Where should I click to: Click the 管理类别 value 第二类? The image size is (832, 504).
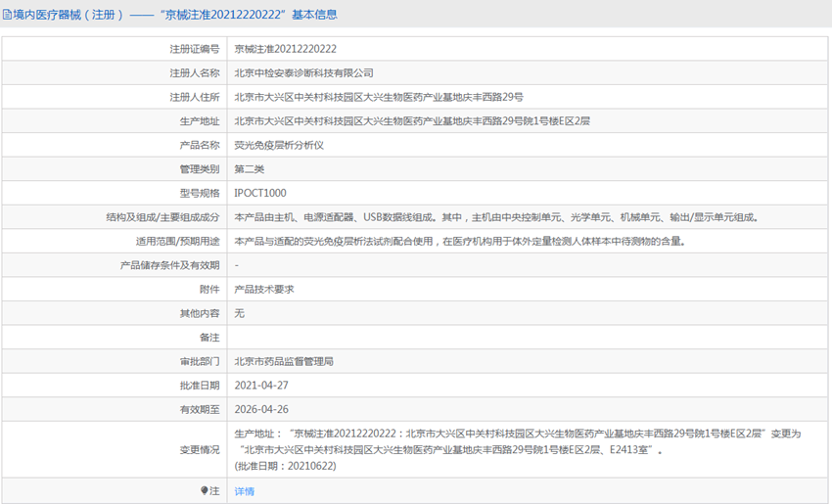coord(250,169)
